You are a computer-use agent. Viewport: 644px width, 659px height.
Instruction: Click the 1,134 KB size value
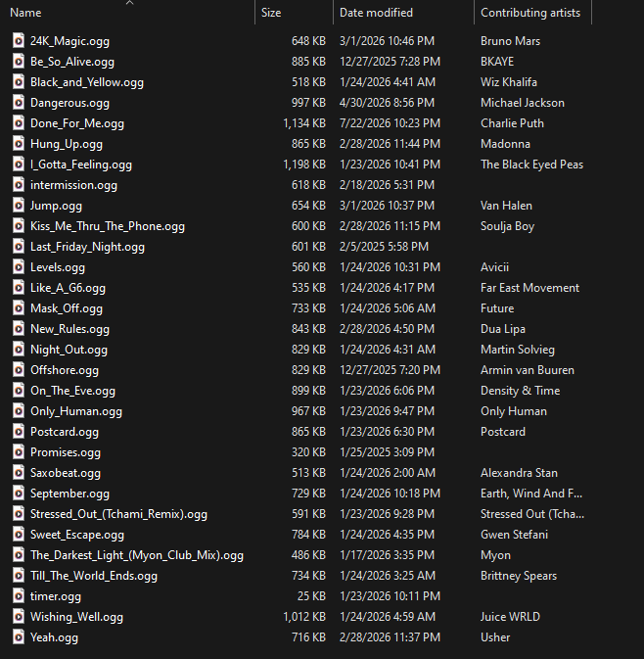[x=304, y=123]
